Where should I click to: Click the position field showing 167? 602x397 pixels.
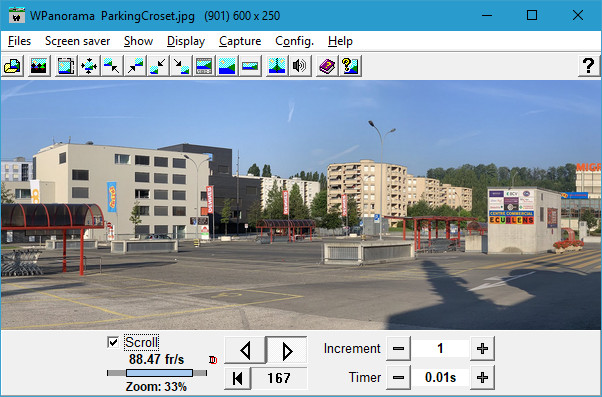(x=279, y=378)
